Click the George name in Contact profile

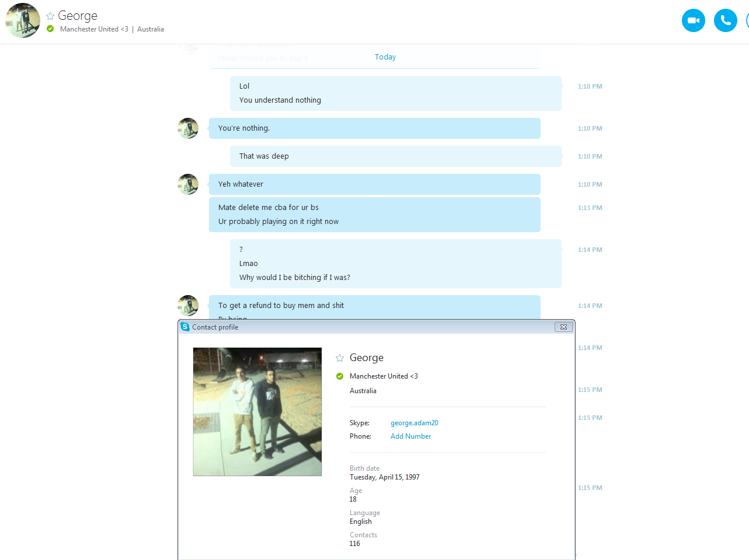coord(367,358)
